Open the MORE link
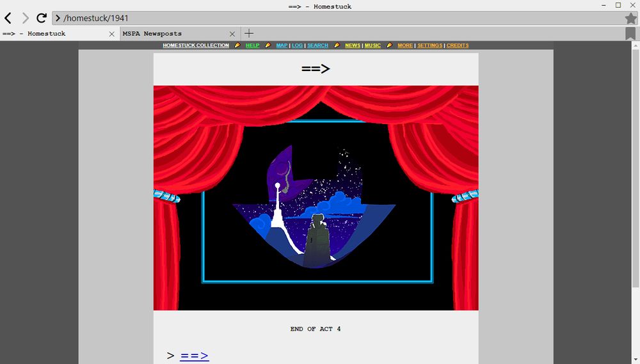This screenshot has width=640, height=364. tap(405, 45)
